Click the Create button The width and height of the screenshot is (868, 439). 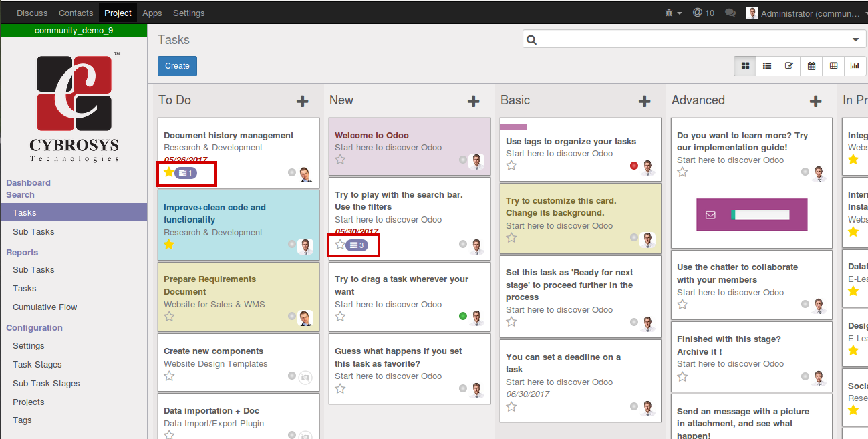[x=176, y=66]
